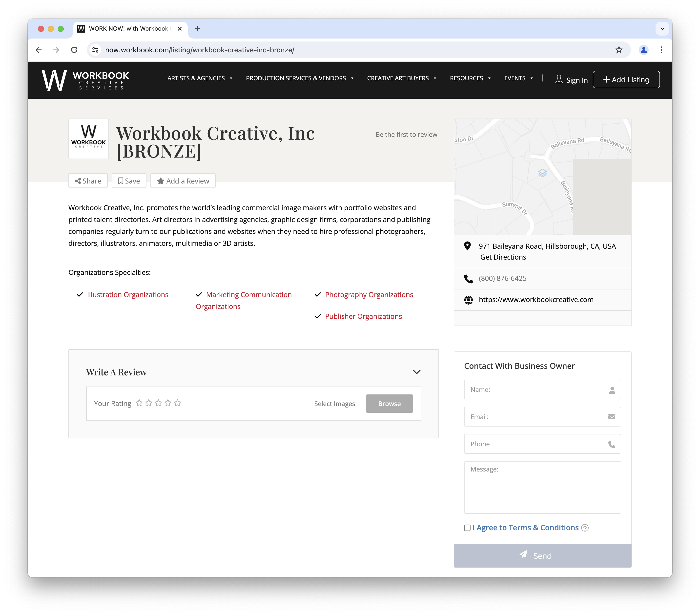
Task: Open Publisher Organizations specialty link
Action: click(x=363, y=316)
